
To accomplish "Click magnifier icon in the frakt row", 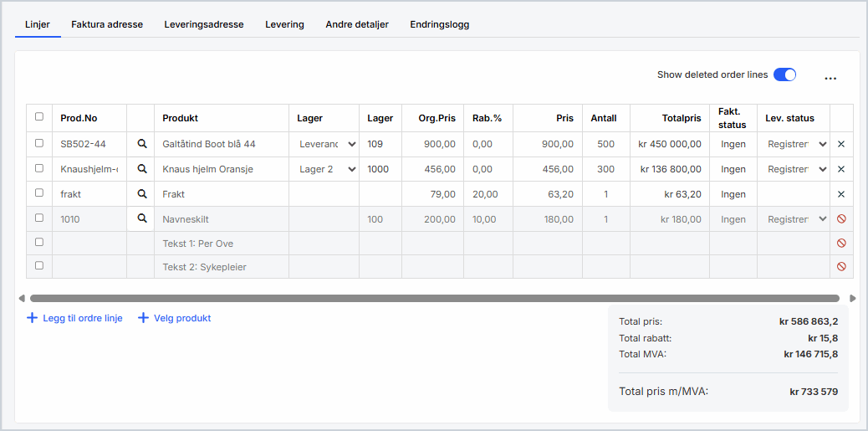I will click(141, 194).
